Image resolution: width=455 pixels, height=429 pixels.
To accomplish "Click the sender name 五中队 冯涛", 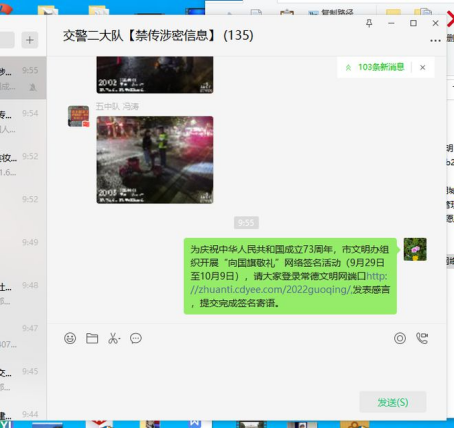I will [x=117, y=106].
